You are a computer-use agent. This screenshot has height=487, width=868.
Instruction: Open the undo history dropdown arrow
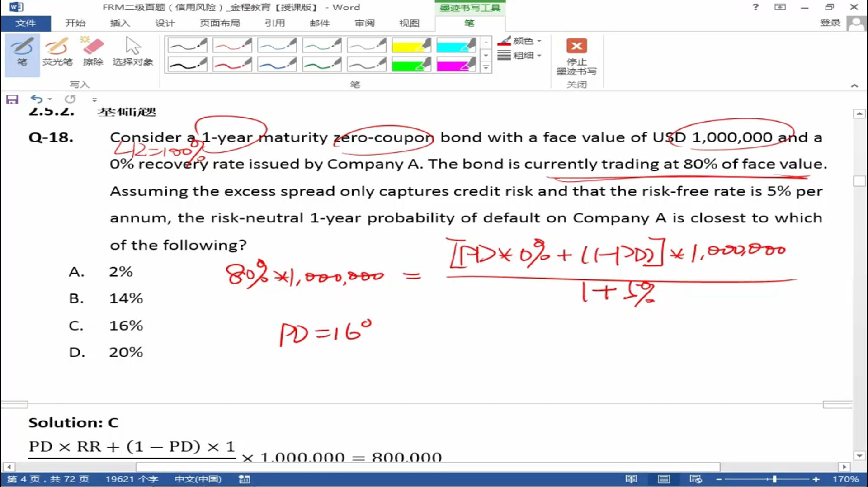coord(50,99)
